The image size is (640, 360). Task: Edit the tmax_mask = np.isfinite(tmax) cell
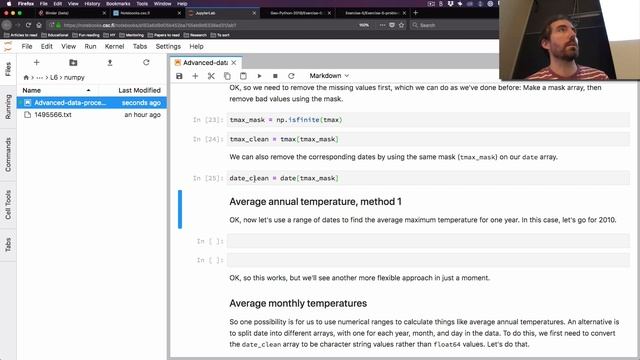[x=428, y=120]
